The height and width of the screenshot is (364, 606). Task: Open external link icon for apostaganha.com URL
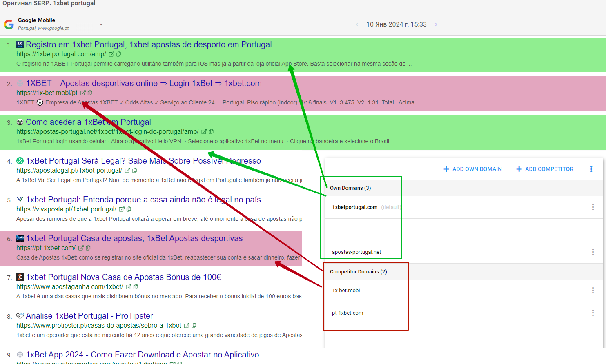click(x=129, y=286)
